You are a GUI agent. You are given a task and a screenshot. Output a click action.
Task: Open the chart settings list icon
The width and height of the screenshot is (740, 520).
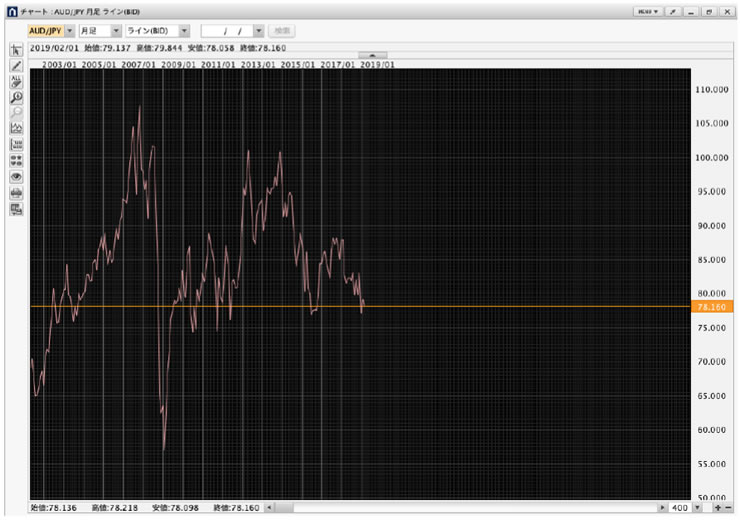point(16,144)
